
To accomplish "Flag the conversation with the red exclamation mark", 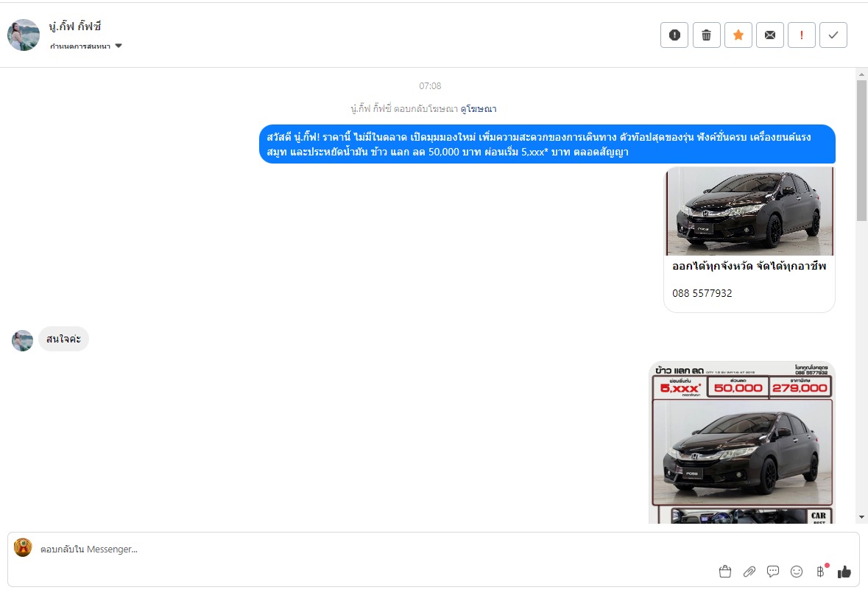I will pyautogui.click(x=801, y=35).
